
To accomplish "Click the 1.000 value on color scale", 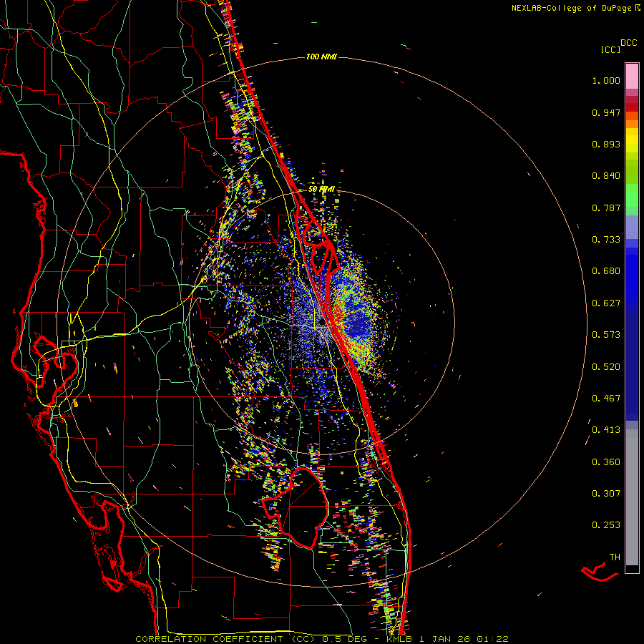I will pos(606,80).
